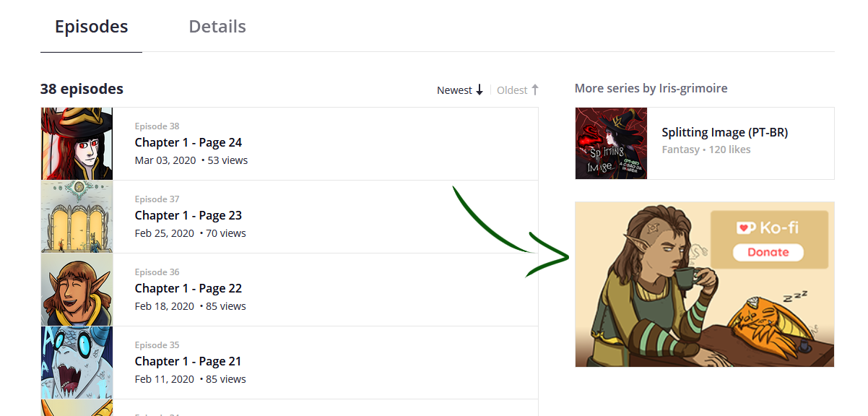
Task: Open Episode 38 thumbnail image
Action: 77,144
